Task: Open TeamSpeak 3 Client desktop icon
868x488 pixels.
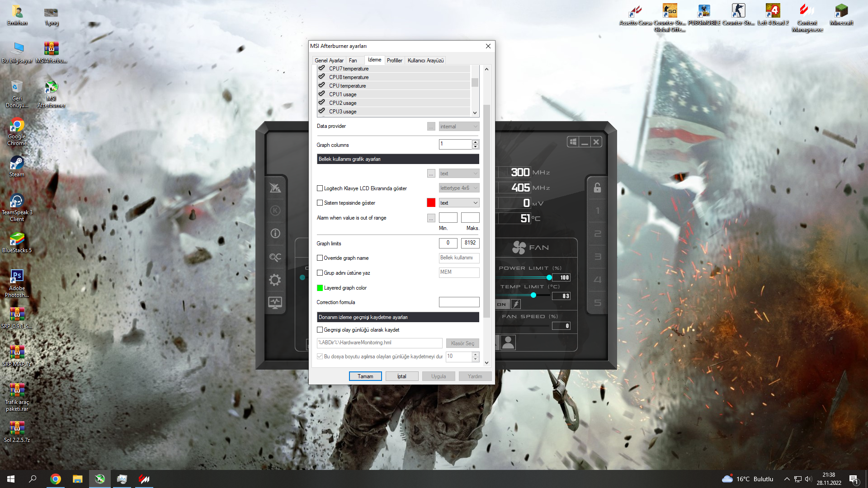Action: 17,208
